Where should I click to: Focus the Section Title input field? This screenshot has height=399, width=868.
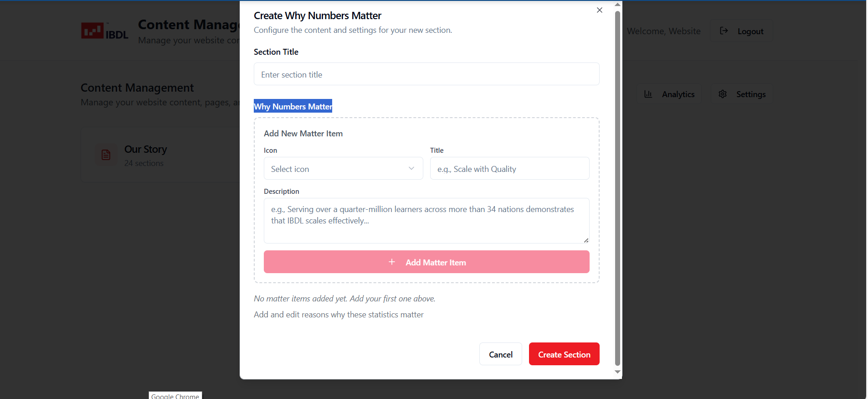(x=426, y=74)
